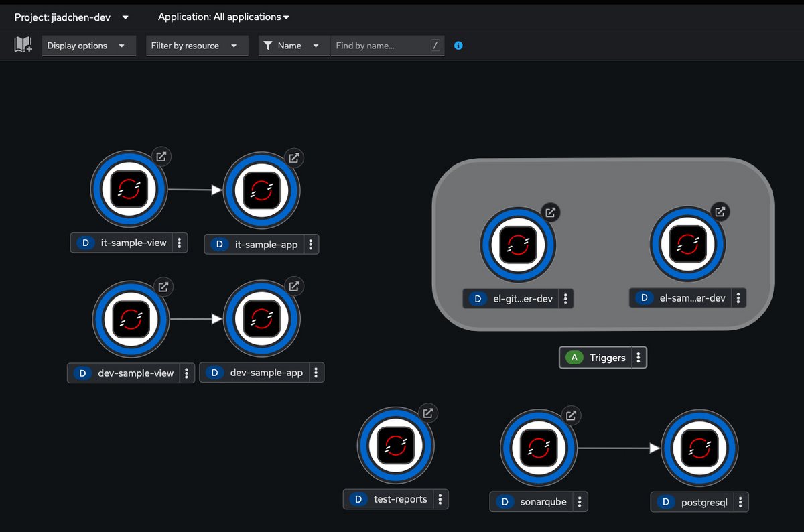Viewport: 804px width, 532px height.
Task: Select the topology guided tour icon in toolbar
Action: click(x=23, y=45)
